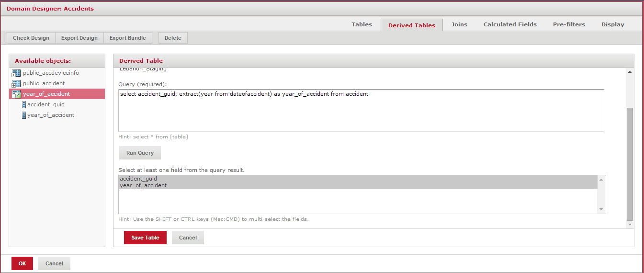
Task: Save the derived table
Action: tap(145, 238)
